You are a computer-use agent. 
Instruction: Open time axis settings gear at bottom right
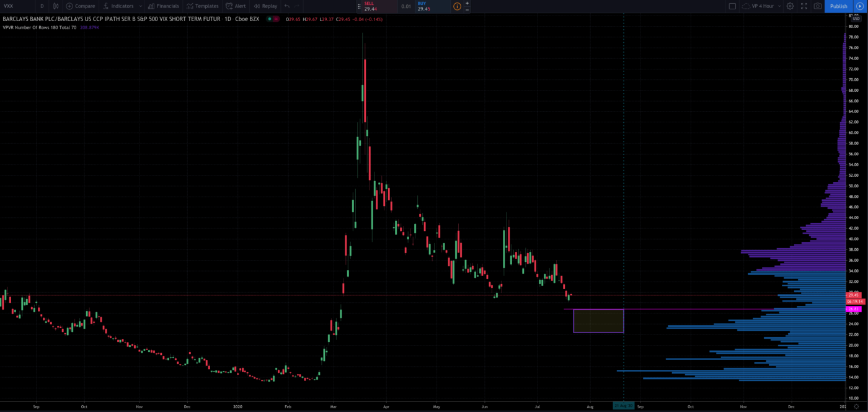click(x=856, y=406)
